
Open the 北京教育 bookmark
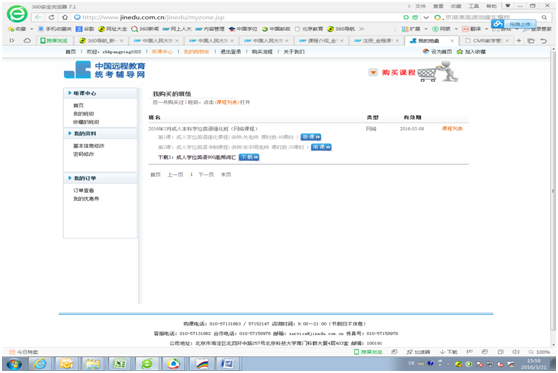(x=309, y=29)
